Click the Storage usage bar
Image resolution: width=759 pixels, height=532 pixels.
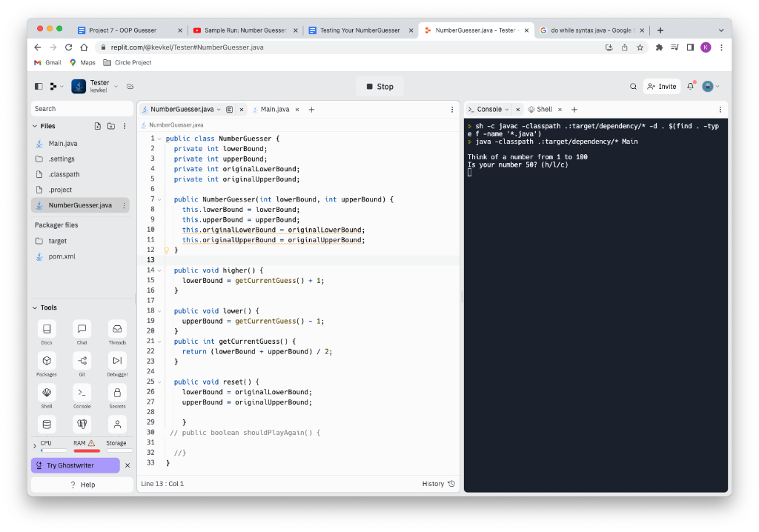(x=119, y=450)
